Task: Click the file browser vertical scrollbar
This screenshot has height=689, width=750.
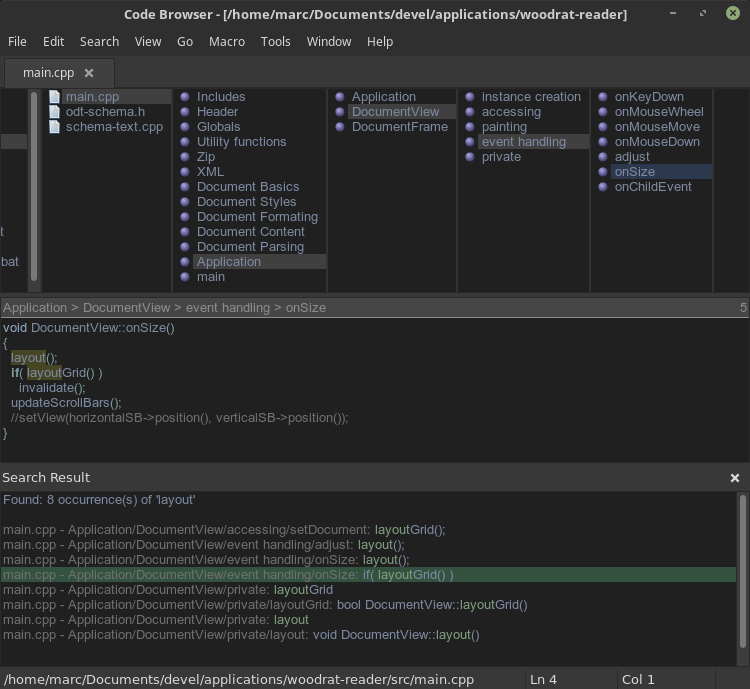Action: (34, 187)
